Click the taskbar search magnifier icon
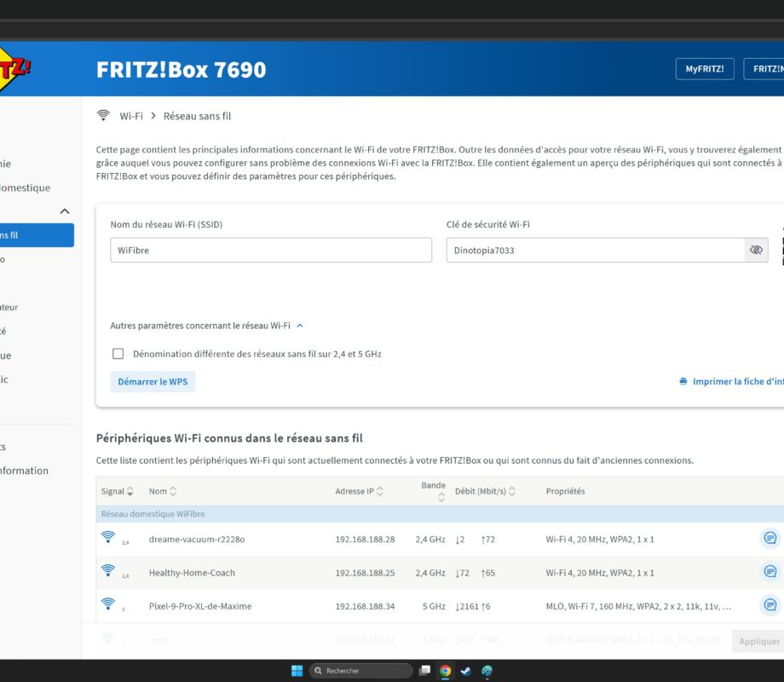Image resolution: width=784 pixels, height=682 pixels. coord(318,671)
